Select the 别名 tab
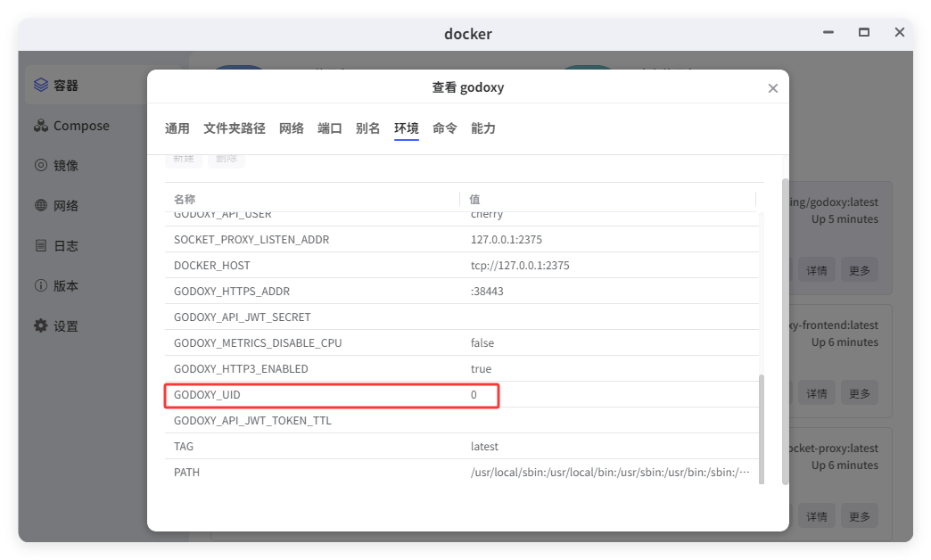Viewport: 931px width, 560px height. (368, 128)
